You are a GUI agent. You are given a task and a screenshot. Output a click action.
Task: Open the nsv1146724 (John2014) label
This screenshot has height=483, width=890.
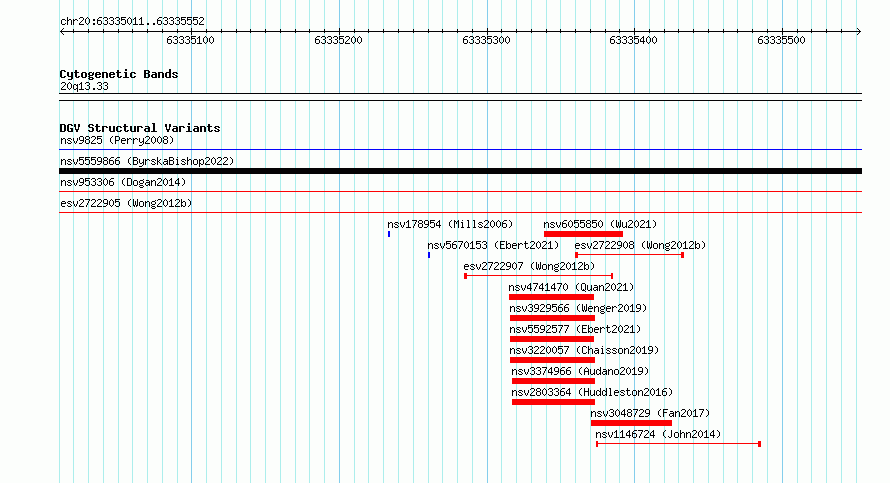[x=658, y=434]
